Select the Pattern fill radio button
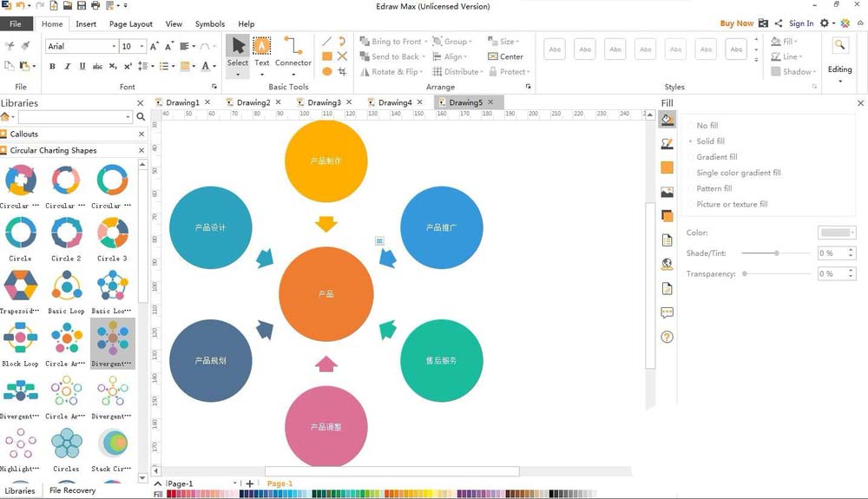This screenshot has height=499, width=868. (x=691, y=188)
